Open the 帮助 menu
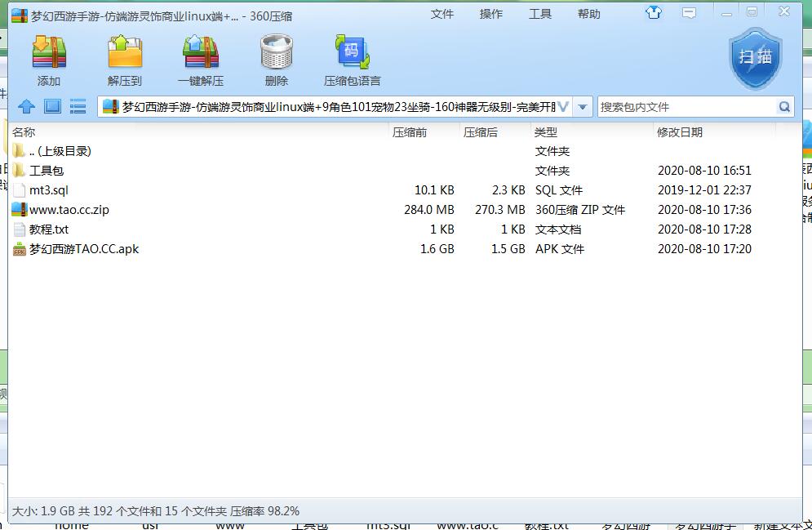Viewport: 812px width, 530px height. pyautogui.click(x=589, y=14)
